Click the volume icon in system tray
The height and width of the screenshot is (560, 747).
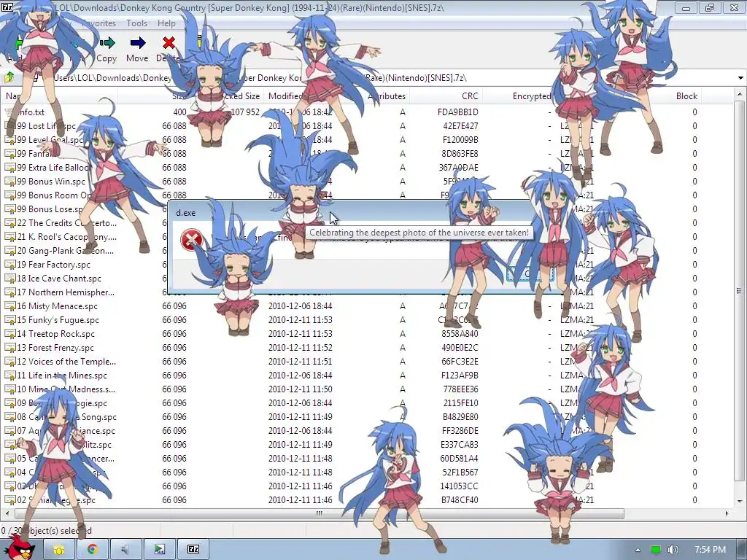[673, 550]
